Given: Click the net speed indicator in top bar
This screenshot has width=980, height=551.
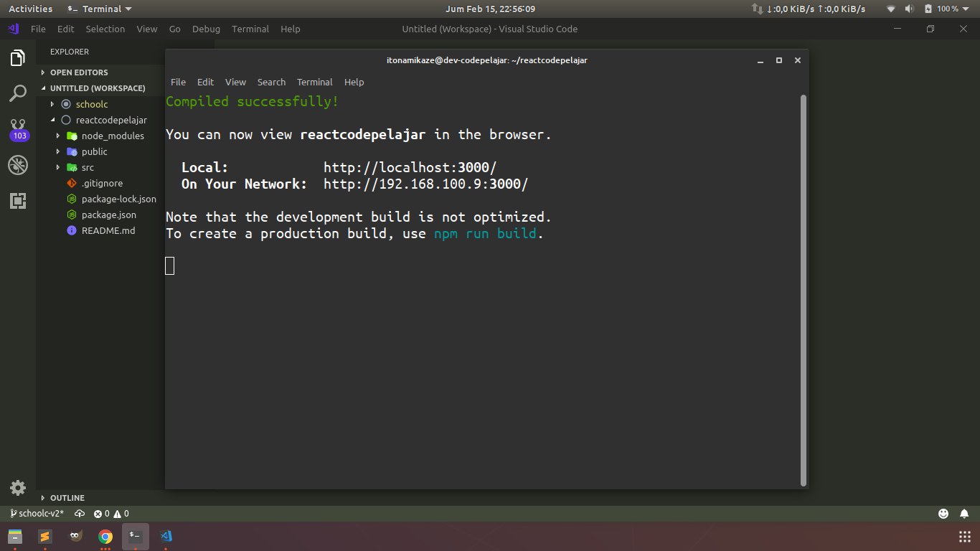Looking at the screenshot, I should tap(809, 9).
